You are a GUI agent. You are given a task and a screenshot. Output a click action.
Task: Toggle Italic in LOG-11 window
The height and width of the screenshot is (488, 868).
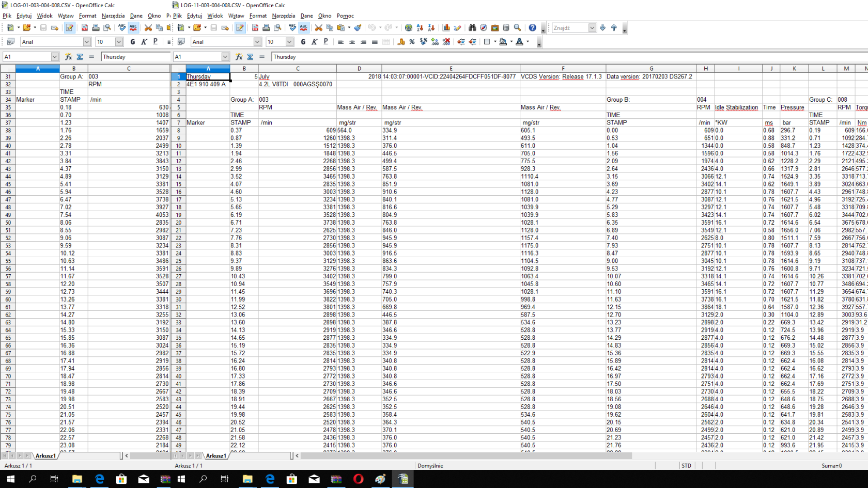pos(315,42)
